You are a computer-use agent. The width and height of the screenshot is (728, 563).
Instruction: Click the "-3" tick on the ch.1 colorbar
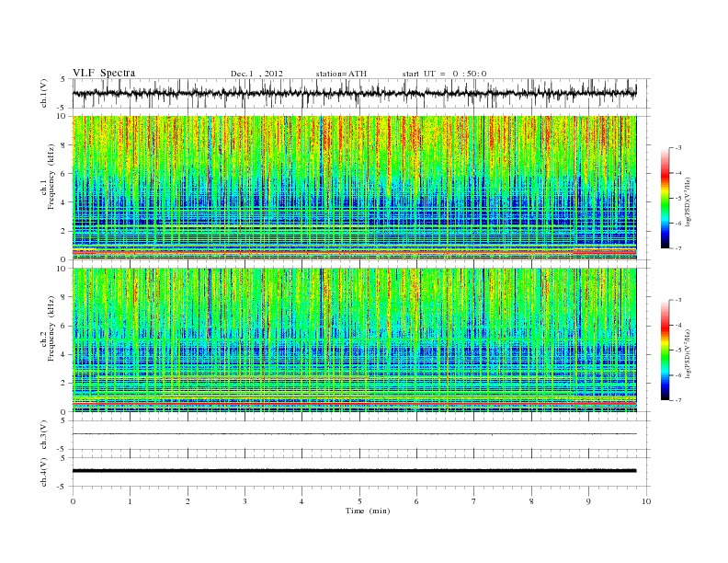coord(678,148)
